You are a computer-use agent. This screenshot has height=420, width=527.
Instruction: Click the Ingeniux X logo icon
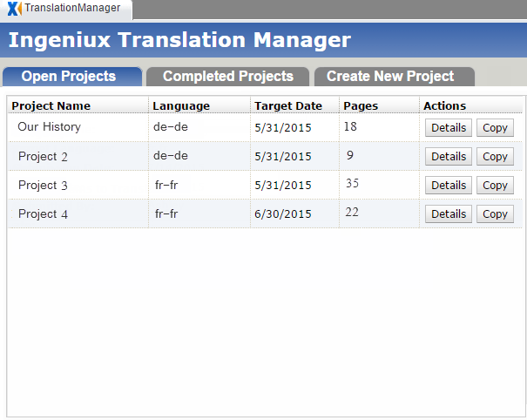15,9
